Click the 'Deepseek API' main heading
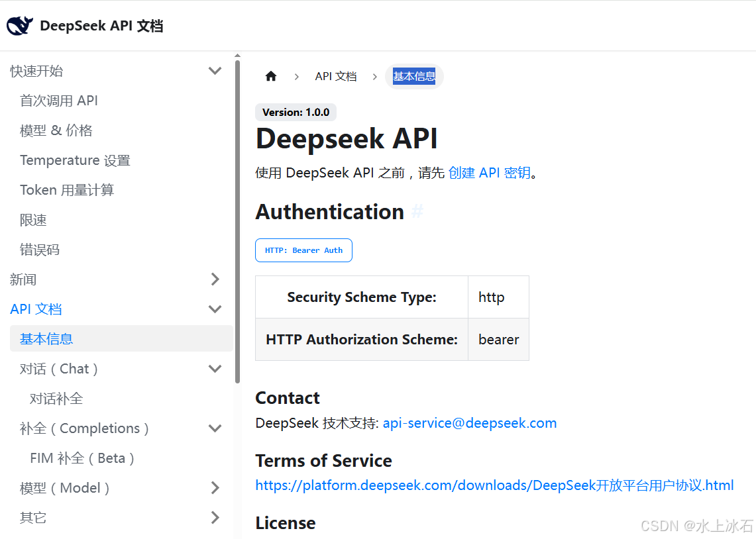756x539 pixels. click(347, 139)
